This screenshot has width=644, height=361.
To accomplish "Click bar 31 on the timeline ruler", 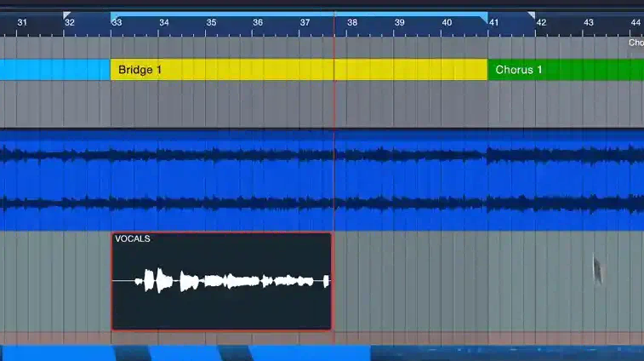I will point(22,23).
